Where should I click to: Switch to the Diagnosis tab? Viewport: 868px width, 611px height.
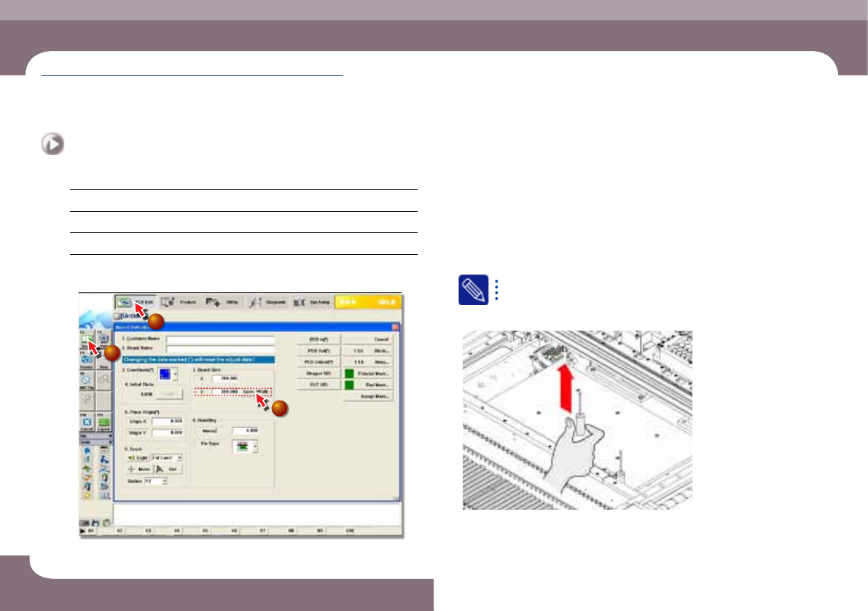point(268,302)
